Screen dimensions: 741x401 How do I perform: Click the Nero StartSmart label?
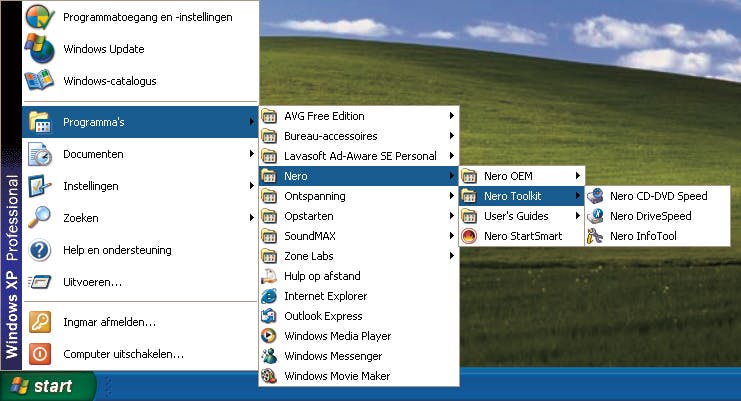click(523, 236)
